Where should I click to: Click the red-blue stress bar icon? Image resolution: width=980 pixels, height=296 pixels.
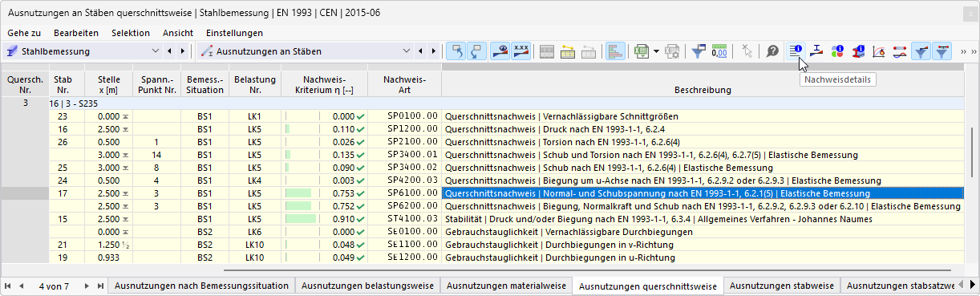[x=900, y=51]
